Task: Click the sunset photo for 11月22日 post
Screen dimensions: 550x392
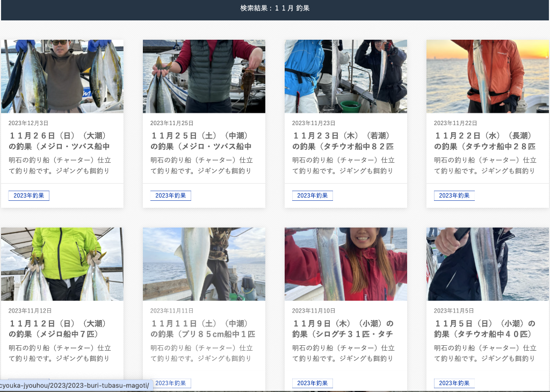Action: (488, 76)
